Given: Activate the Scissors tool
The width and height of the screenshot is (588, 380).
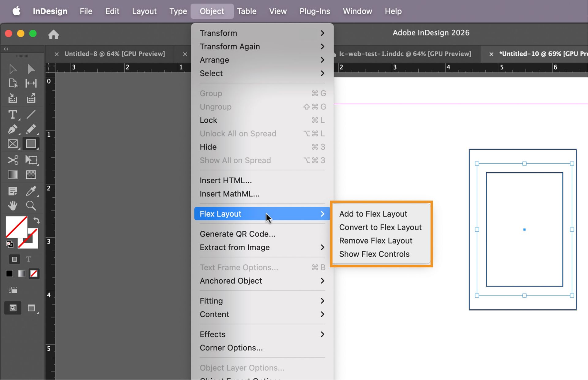Looking at the screenshot, I should [x=12, y=160].
